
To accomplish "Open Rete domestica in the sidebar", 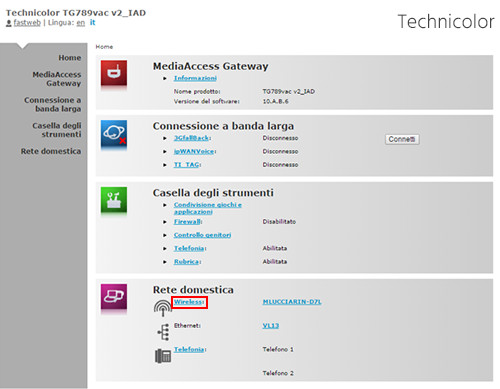I will coord(51,151).
